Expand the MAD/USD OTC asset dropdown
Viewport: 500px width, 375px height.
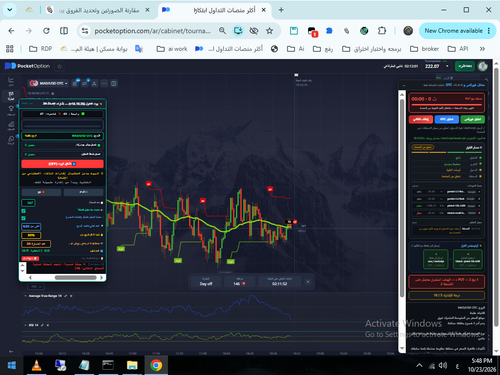(x=49, y=83)
